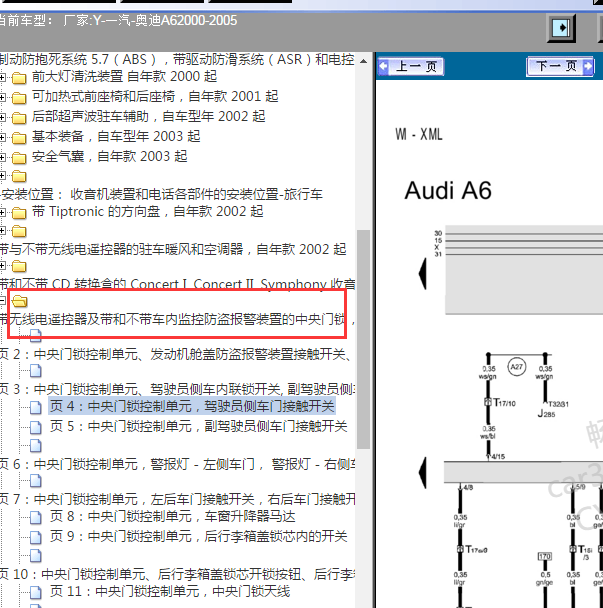The width and height of the screenshot is (603, 608).
Task: Click the 下一页 next page button
Action: (x=560, y=66)
